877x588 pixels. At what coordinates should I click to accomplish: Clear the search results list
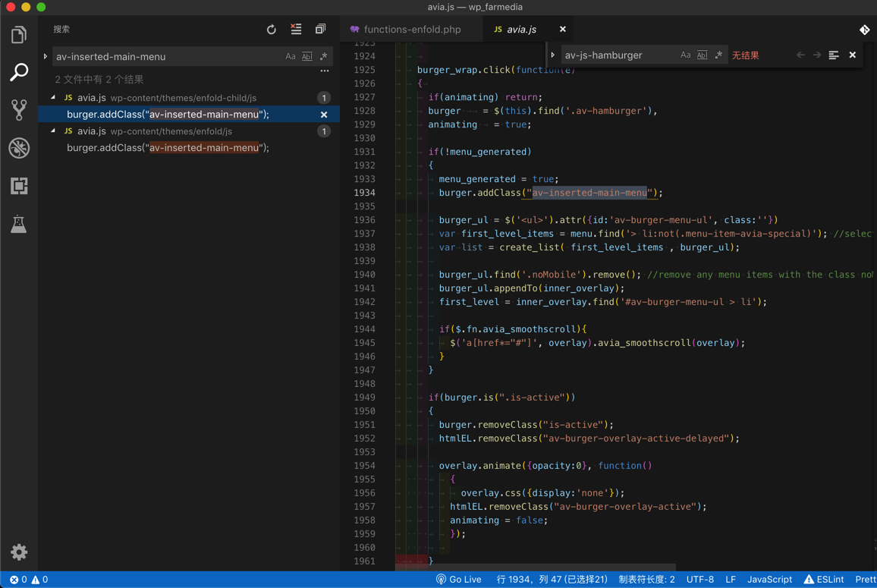(296, 30)
